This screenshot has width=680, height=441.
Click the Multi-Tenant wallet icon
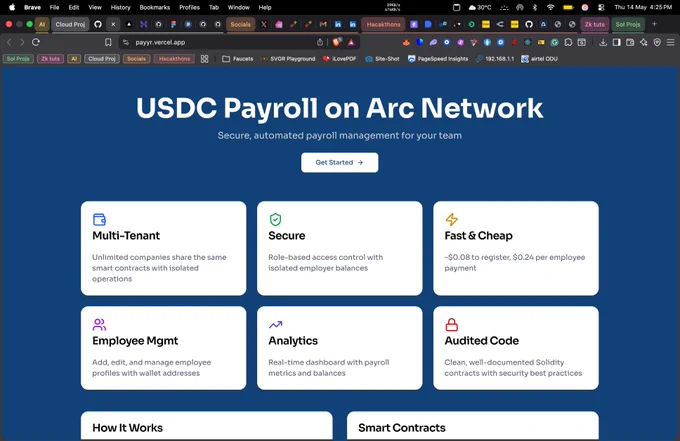click(99, 219)
